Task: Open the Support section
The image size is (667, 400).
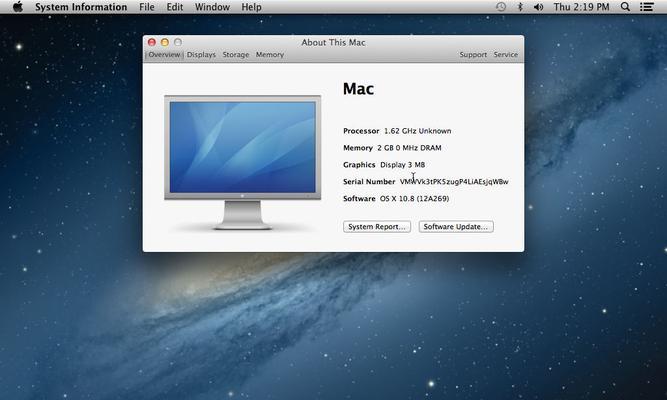Action: tap(473, 55)
